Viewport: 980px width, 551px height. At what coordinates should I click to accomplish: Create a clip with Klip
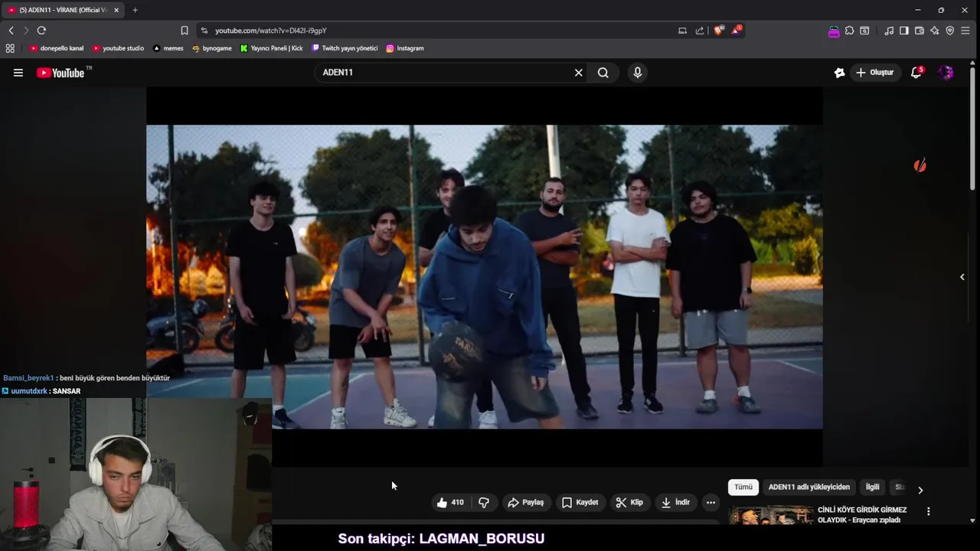click(630, 503)
